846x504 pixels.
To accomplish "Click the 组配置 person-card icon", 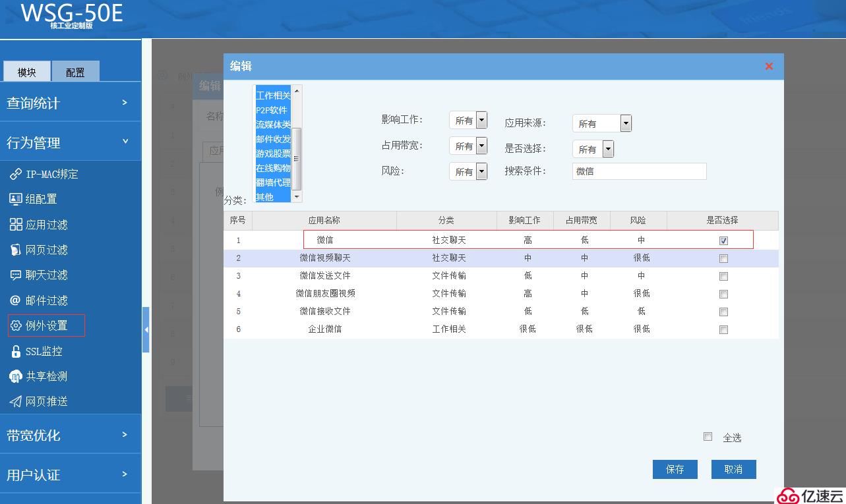I will [x=16, y=199].
